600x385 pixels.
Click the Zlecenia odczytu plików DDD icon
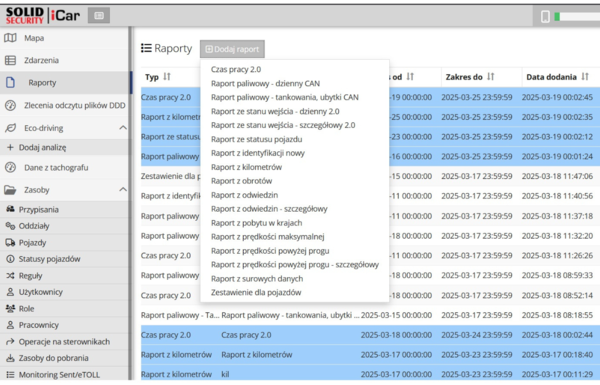pos(10,105)
